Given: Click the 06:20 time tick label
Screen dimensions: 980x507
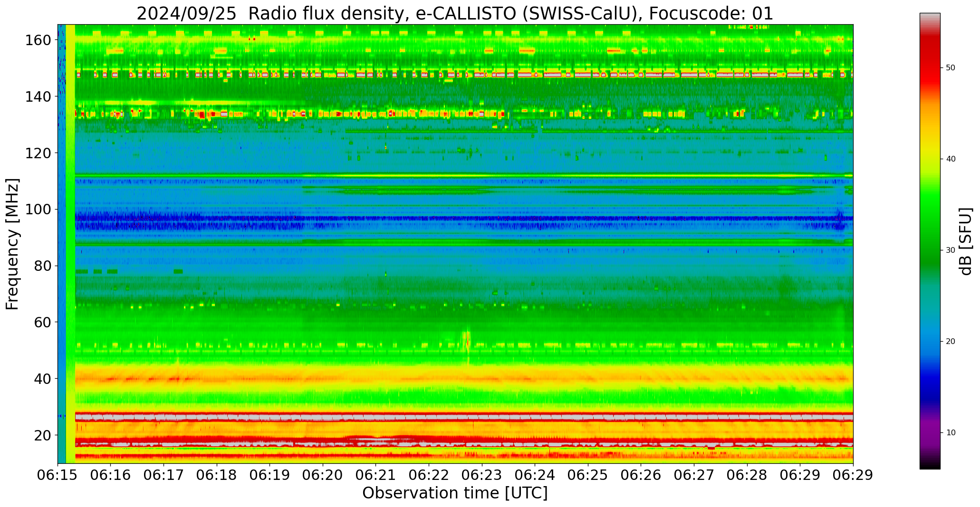Looking at the screenshot, I should point(323,476).
